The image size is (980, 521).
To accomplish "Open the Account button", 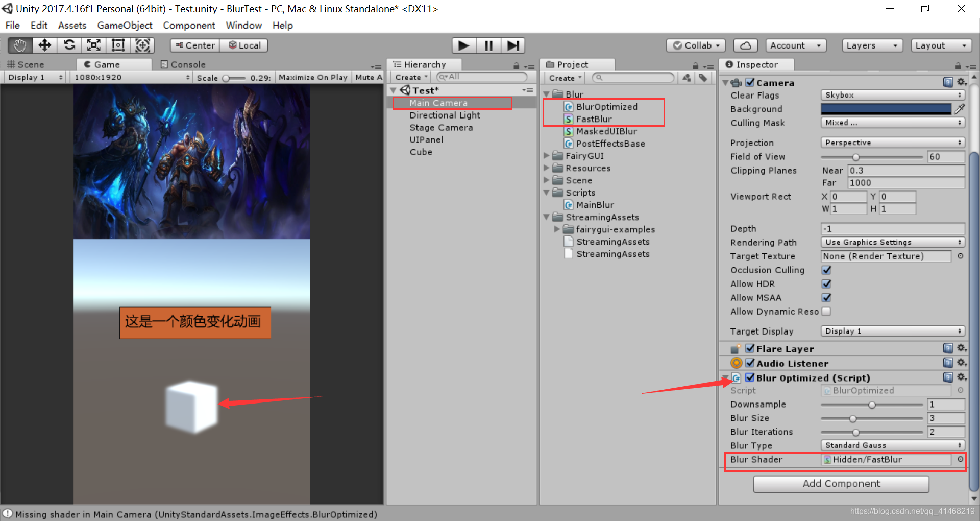I will 796,45.
